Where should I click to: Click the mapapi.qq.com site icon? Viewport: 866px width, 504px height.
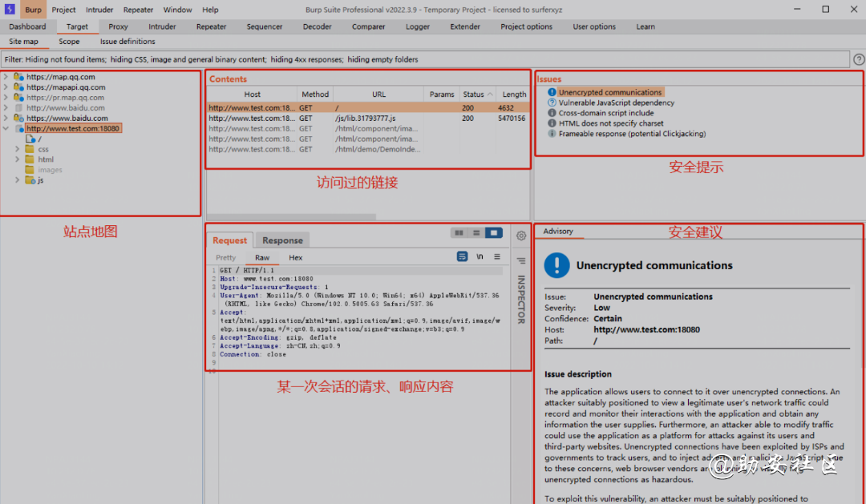click(x=18, y=87)
